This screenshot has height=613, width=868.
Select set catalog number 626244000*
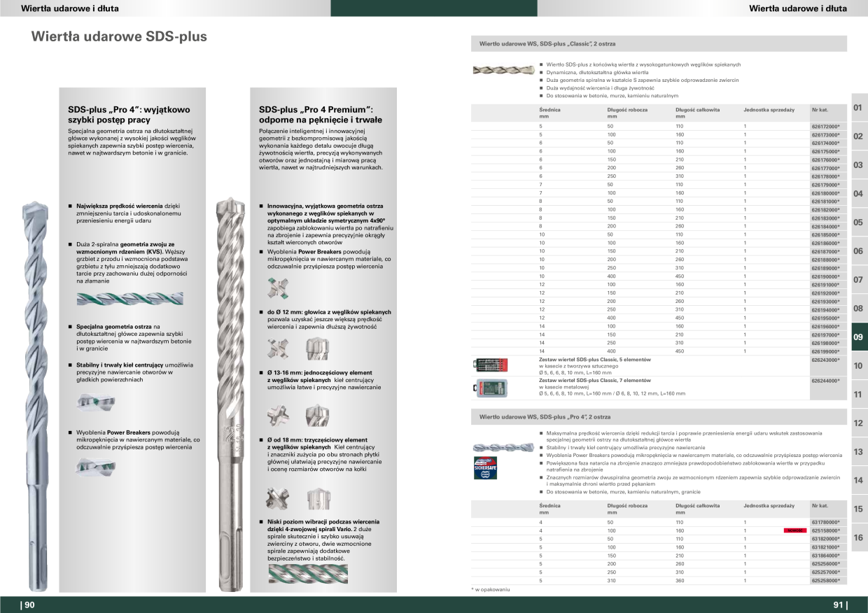825,381
